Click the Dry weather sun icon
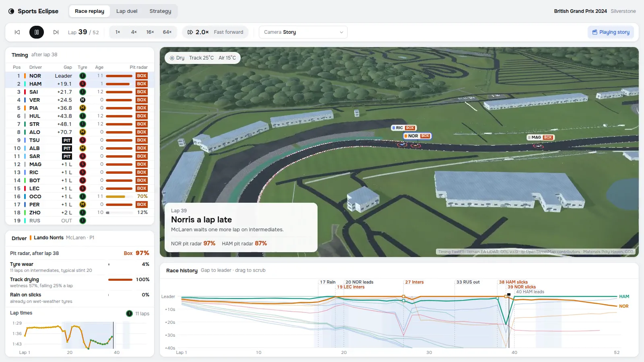644x362 pixels. pyautogui.click(x=172, y=58)
